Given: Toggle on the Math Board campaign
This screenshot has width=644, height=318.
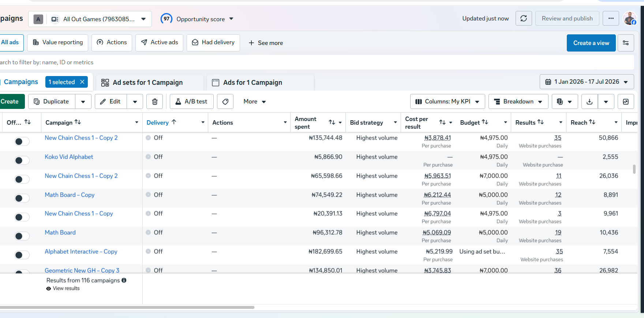Looking at the screenshot, I should pos(22,236).
